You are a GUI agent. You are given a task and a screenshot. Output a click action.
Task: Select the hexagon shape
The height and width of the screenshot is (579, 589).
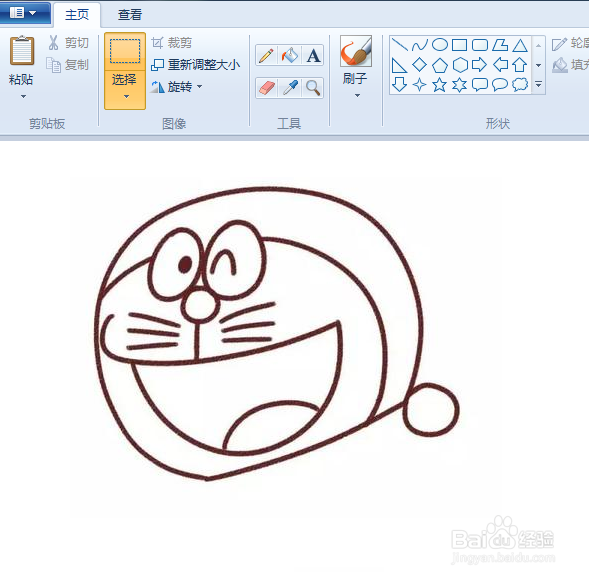click(x=460, y=65)
